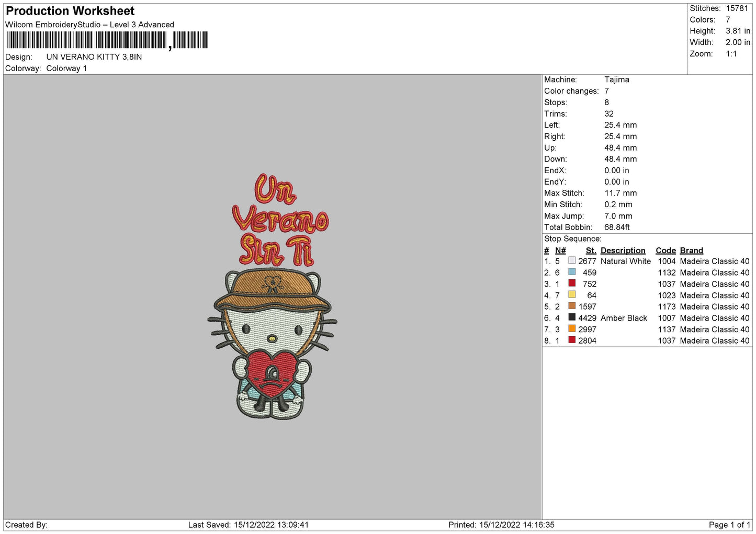The image size is (756, 534).
Task: Select stitch count '752' in stop 3
Action: point(590,284)
